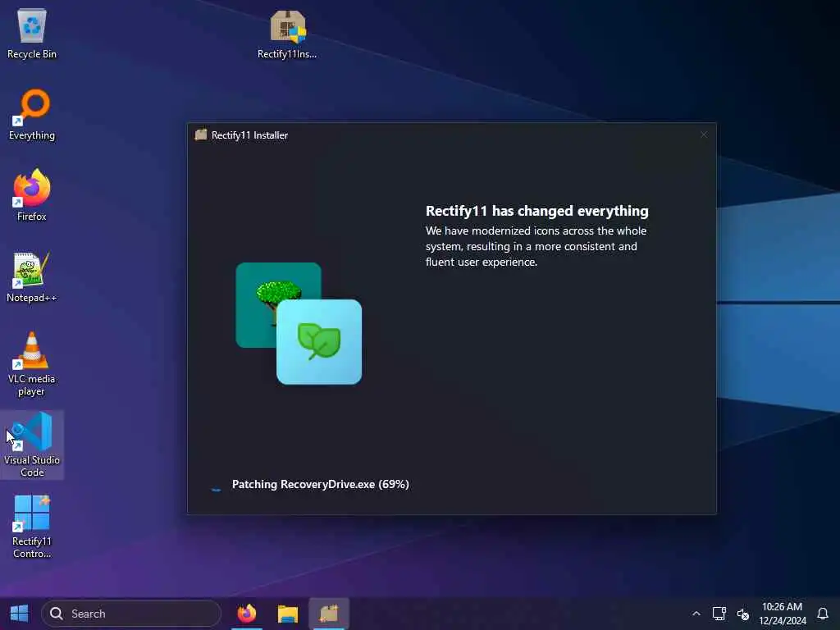Viewport: 840px width, 630px height.
Task: Select the VLC media player shortcut
Action: coord(32,364)
